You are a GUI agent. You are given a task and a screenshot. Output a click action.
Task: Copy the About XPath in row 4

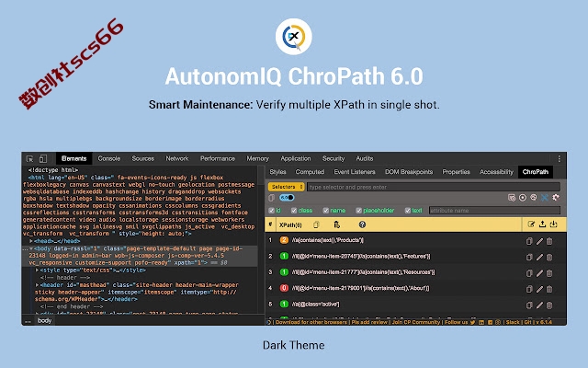(x=529, y=289)
